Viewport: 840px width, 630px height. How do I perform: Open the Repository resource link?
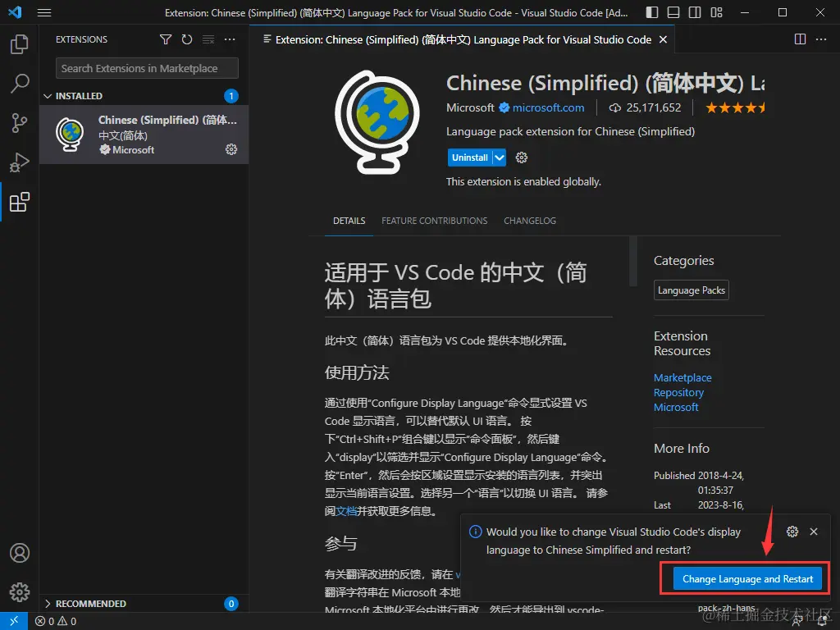tap(678, 393)
